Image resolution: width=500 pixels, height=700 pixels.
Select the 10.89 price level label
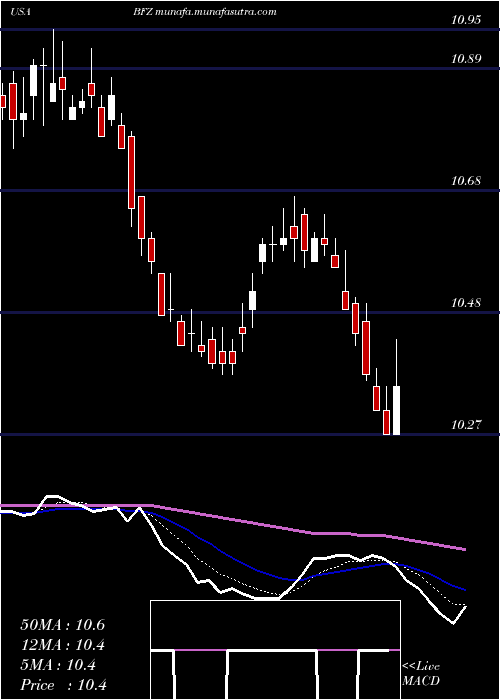coord(466,58)
